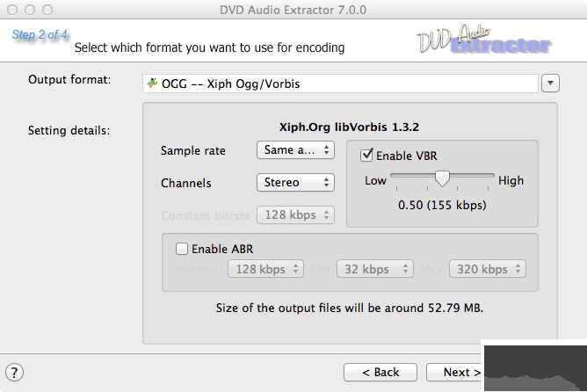Close the DVD Audio Extractor window
This screenshot has height=392, width=587.
[x=13, y=10]
